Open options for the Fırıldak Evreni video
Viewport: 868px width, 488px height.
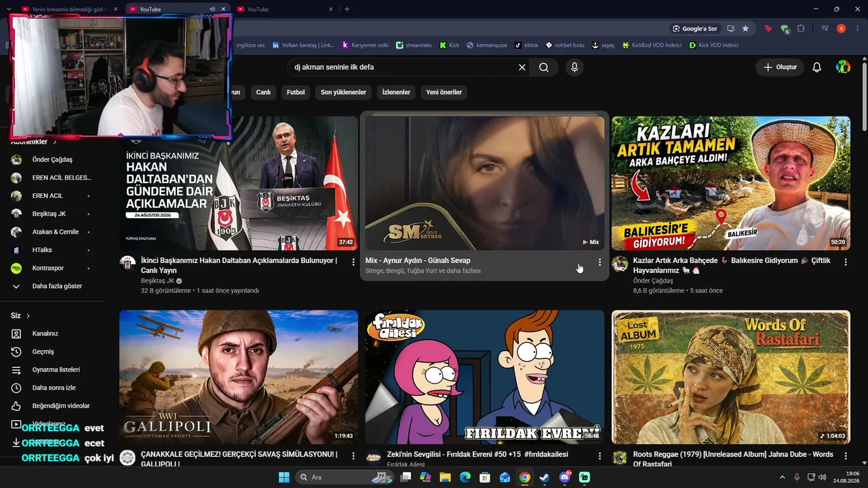[x=599, y=456]
